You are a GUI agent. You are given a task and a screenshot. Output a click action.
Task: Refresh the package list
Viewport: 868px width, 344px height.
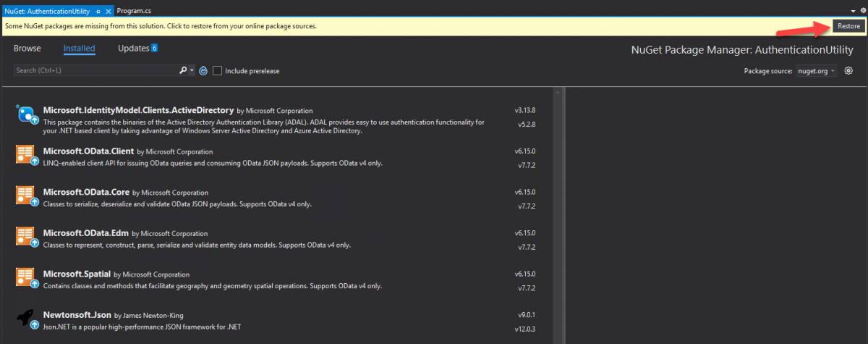(x=203, y=71)
